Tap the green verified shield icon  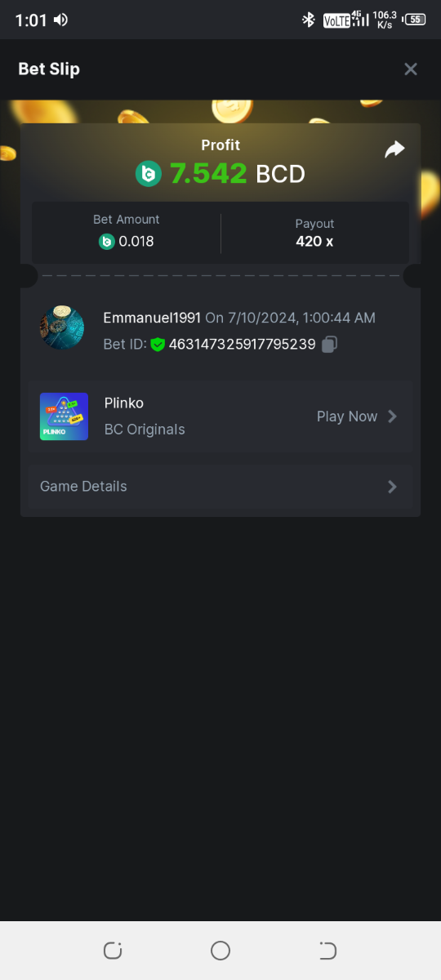158,345
